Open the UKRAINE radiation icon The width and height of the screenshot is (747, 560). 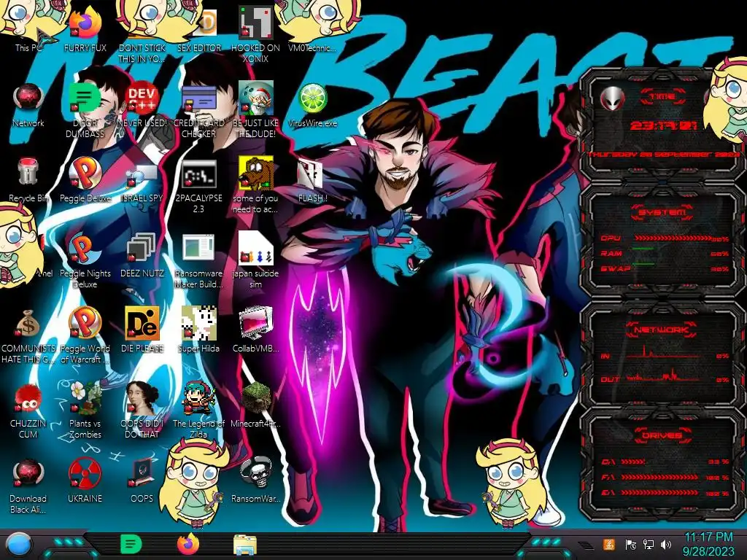pos(85,481)
